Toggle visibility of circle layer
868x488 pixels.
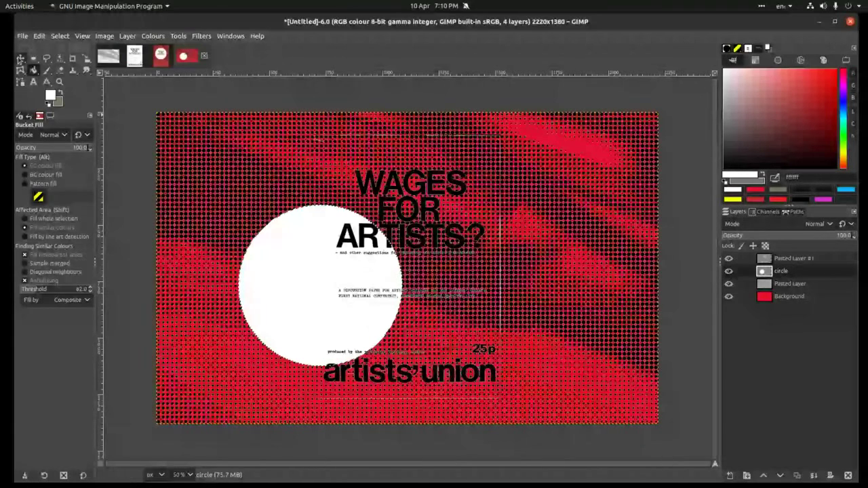click(729, 271)
